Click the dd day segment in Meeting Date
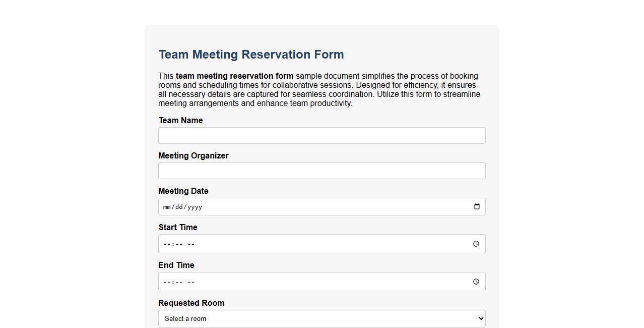The height and width of the screenshot is (328, 644). pyautogui.click(x=179, y=206)
